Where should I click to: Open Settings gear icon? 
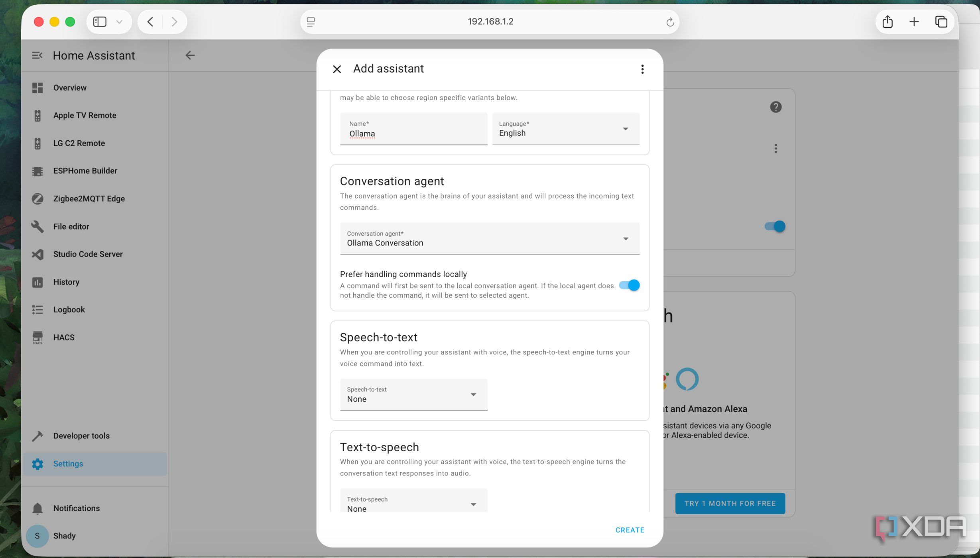[37, 464]
